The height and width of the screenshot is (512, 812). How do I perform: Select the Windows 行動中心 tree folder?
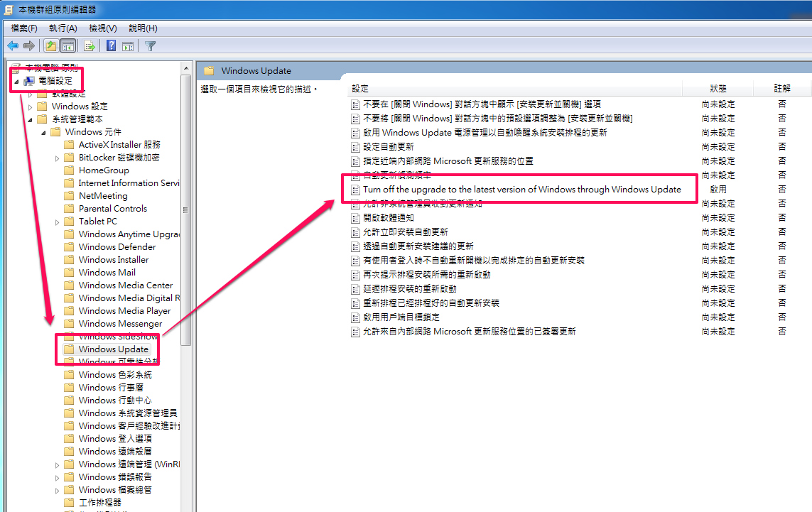(115, 401)
